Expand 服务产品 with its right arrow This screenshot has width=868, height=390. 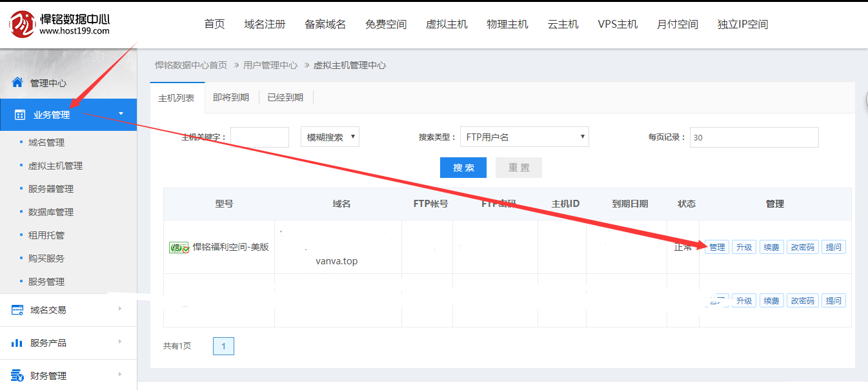(x=120, y=342)
